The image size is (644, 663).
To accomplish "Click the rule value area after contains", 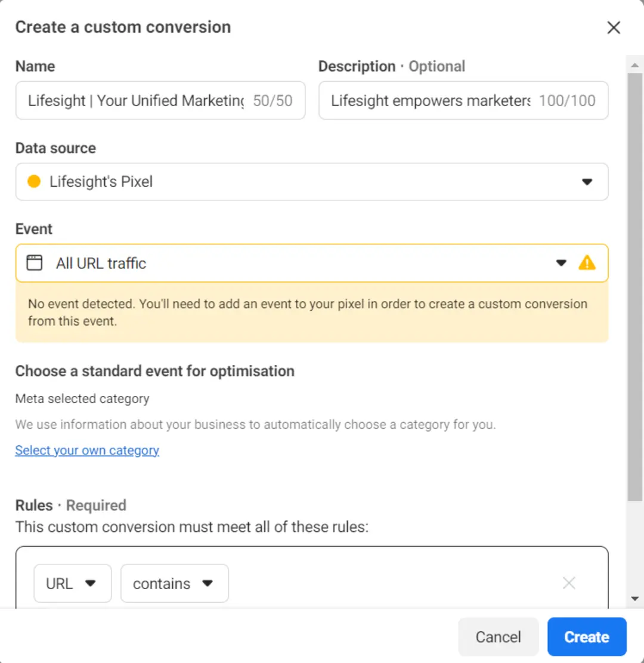I will [393, 583].
